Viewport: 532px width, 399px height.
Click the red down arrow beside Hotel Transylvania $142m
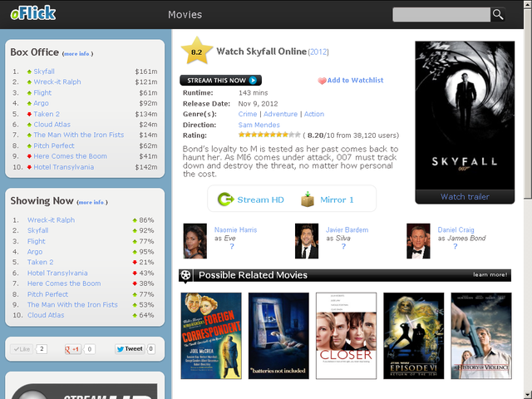click(30, 167)
